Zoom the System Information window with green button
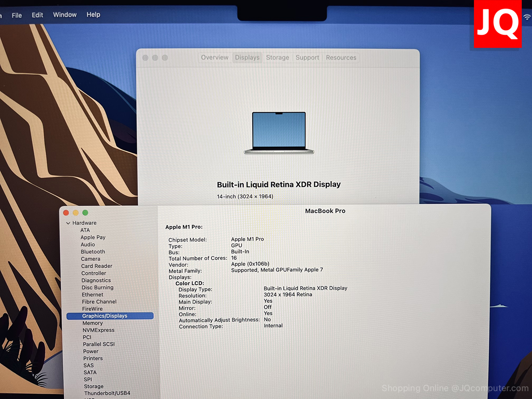Screen dimensions: 532x399 (x=85, y=213)
